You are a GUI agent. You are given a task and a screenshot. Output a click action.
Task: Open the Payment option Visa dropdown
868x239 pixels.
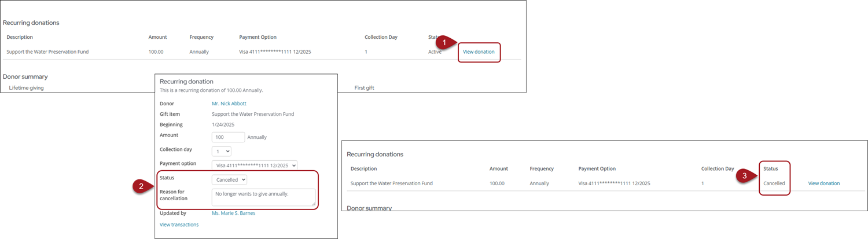point(254,166)
